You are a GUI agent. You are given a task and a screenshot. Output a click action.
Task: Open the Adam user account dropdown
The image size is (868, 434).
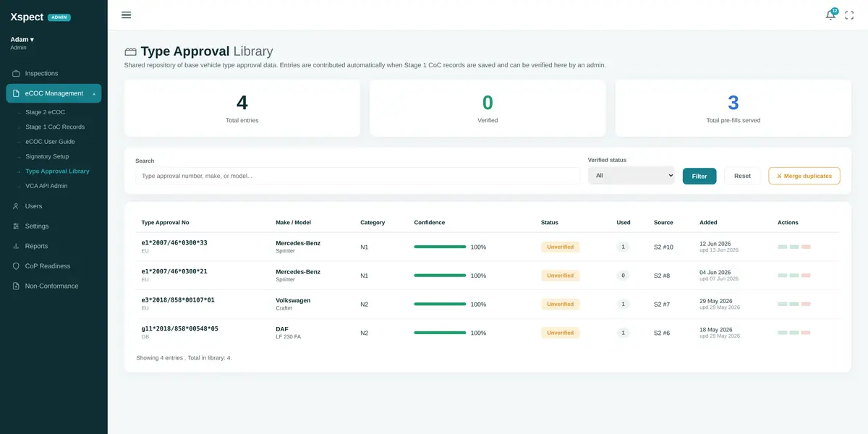[x=22, y=39]
